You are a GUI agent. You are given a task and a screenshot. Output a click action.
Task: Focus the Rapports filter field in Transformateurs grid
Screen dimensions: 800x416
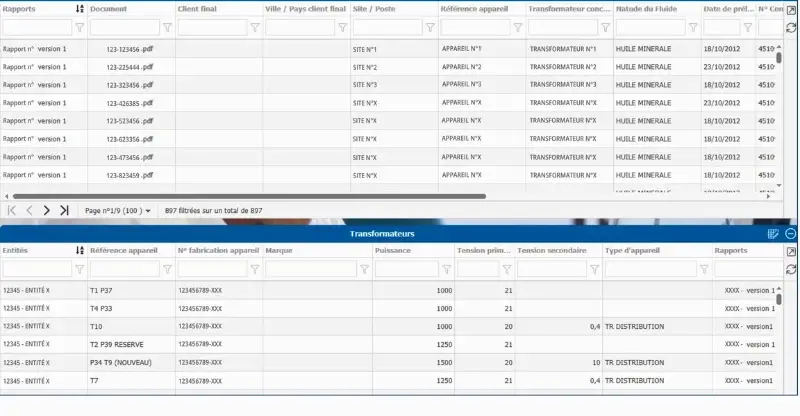747,269
